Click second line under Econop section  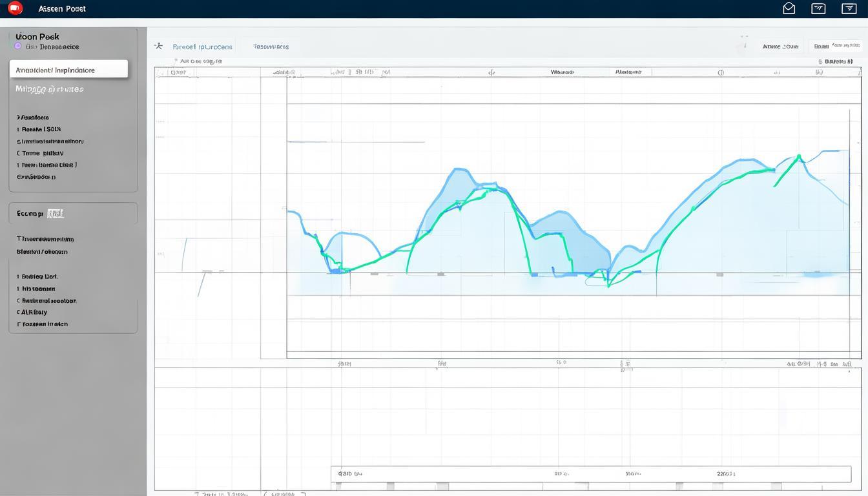tap(42, 252)
